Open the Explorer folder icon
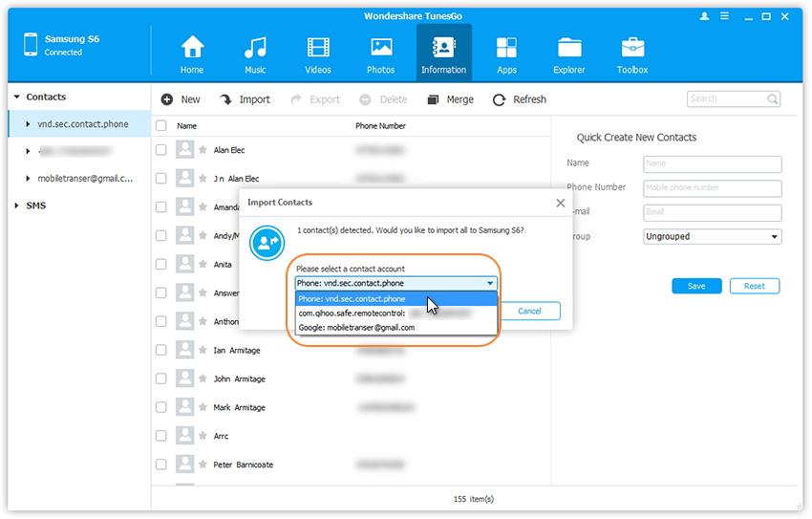The image size is (812, 519). click(569, 48)
